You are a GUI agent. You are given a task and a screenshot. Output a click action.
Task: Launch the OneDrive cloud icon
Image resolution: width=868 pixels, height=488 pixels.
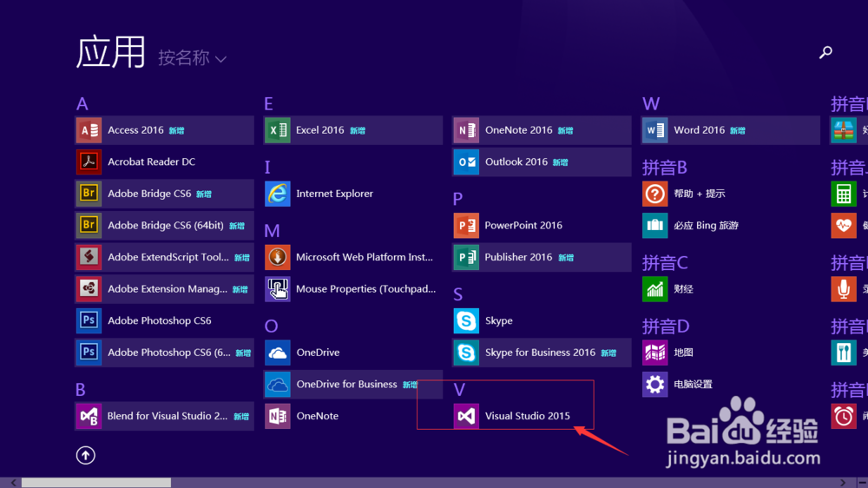(x=278, y=353)
